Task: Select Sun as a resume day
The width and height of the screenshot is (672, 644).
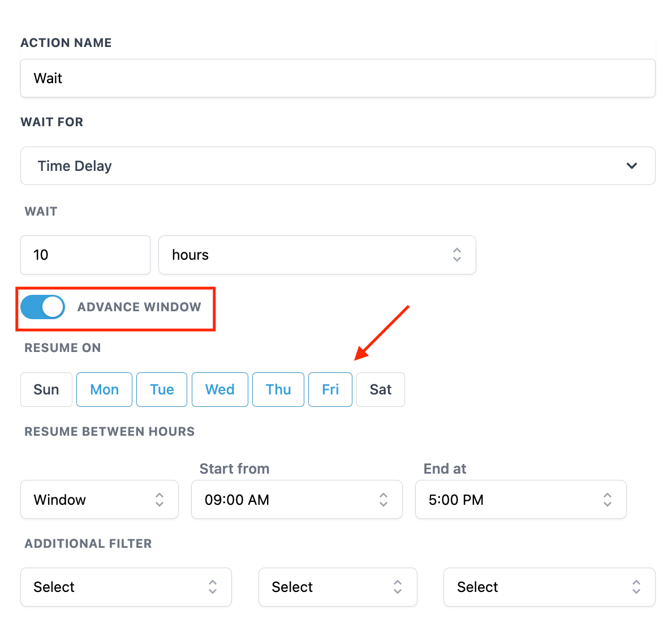Action: tap(46, 389)
